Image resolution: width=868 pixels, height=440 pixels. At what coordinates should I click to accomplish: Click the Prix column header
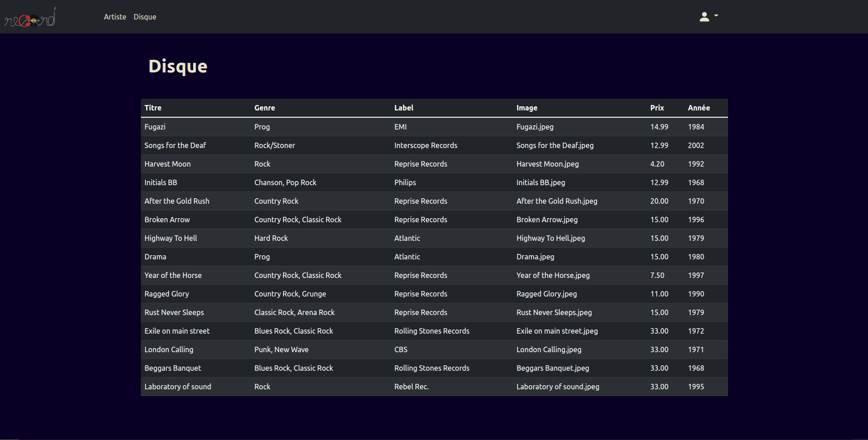pyautogui.click(x=657, y=108)
